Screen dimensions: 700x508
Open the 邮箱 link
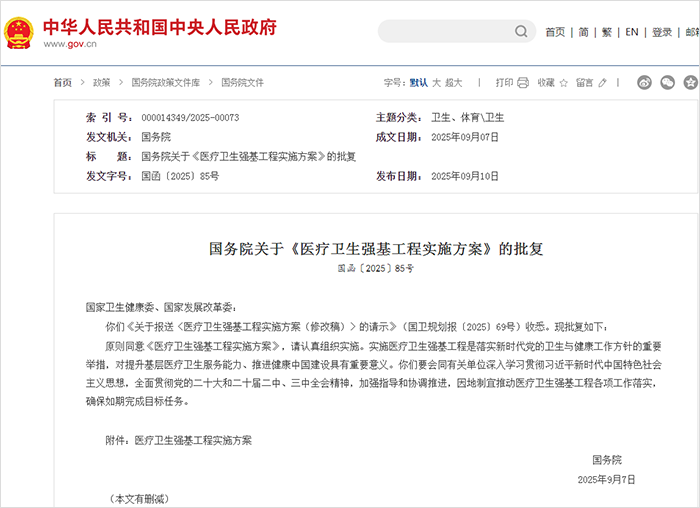692,32
